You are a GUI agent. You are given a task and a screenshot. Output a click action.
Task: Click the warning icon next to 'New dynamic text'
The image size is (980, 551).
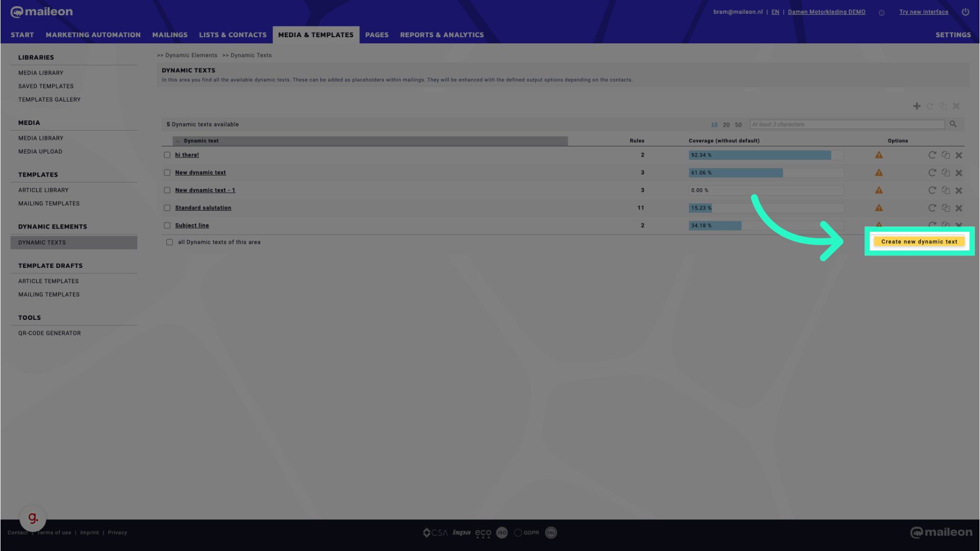click(879, 172)
